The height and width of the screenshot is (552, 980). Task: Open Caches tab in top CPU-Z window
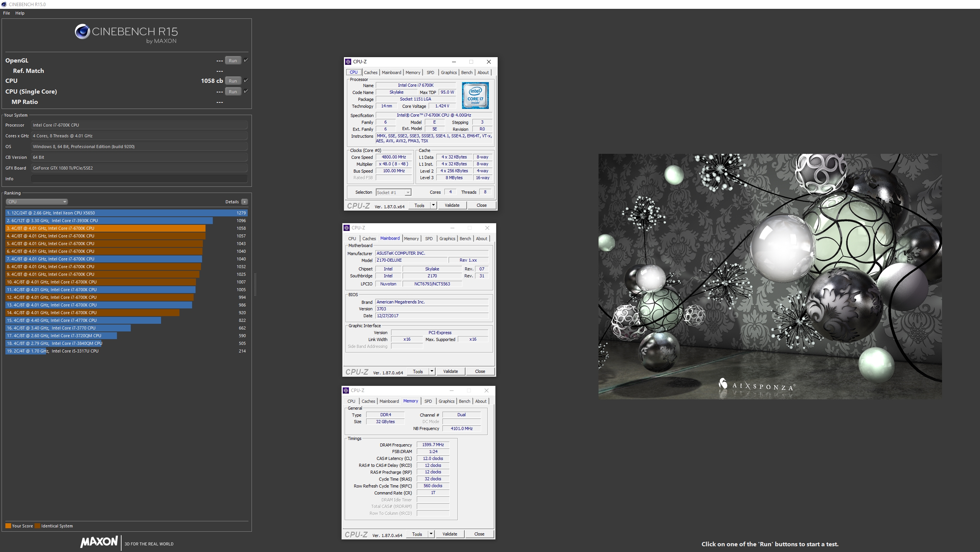tap(370, 73)
